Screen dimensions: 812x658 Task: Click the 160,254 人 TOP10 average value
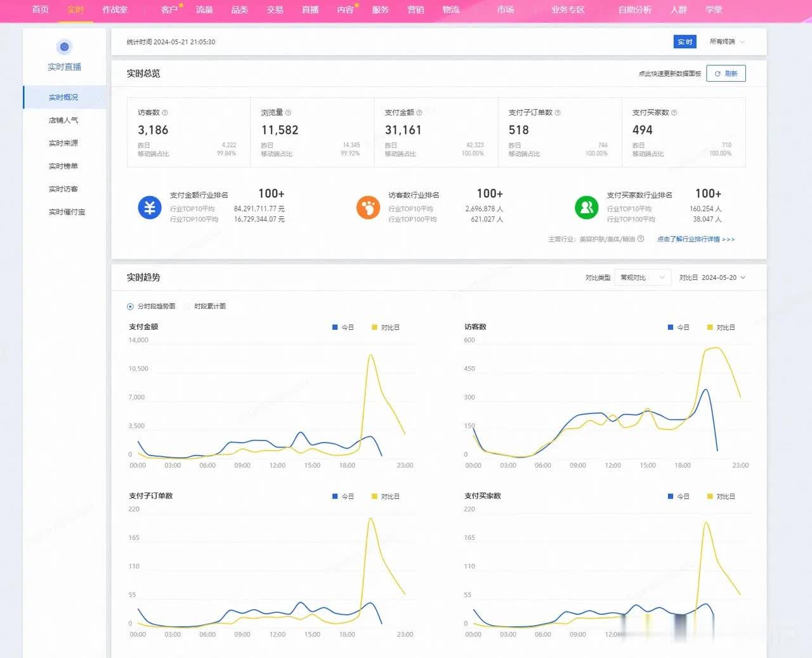(x=705, y=209)
